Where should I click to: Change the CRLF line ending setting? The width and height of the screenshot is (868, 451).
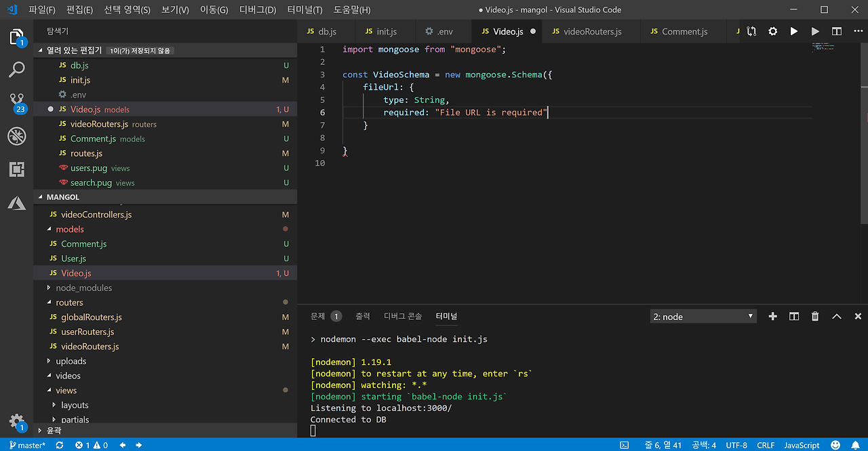coord(766,445)
